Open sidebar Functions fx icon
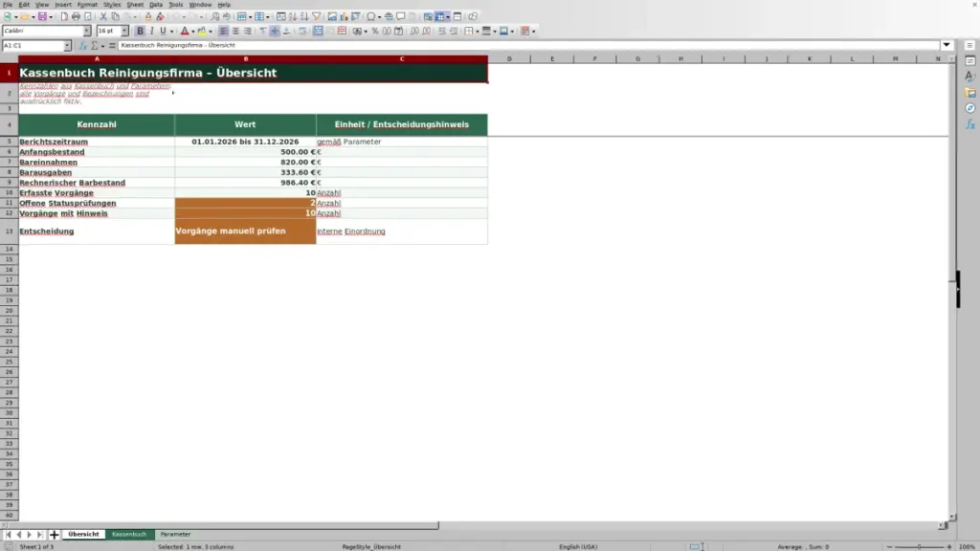Image resolution: width=980 pixels, height=551 pixels. pos(970,124)
